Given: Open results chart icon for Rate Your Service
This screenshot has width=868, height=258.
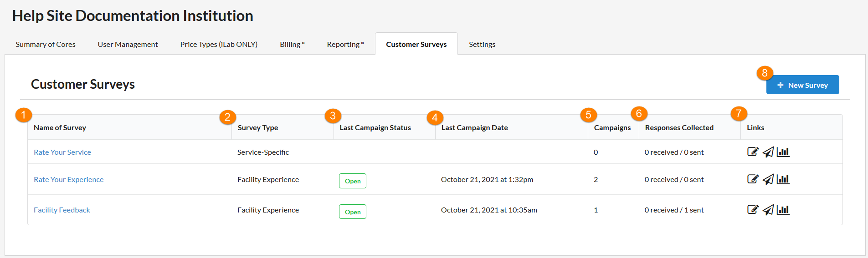Looking at the screenshot, I should pyautogui.click(x=783, y=152).
